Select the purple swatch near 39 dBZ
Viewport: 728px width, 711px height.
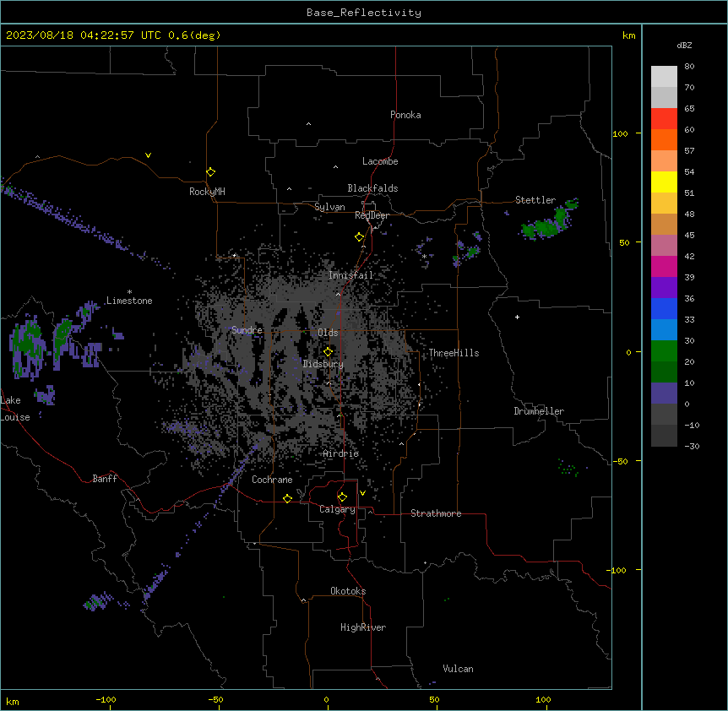pos(664,287)
